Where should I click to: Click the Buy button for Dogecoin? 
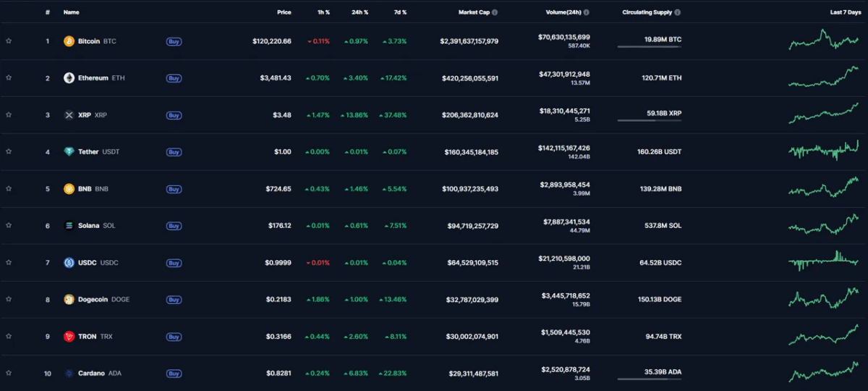[x=174, y=300]
